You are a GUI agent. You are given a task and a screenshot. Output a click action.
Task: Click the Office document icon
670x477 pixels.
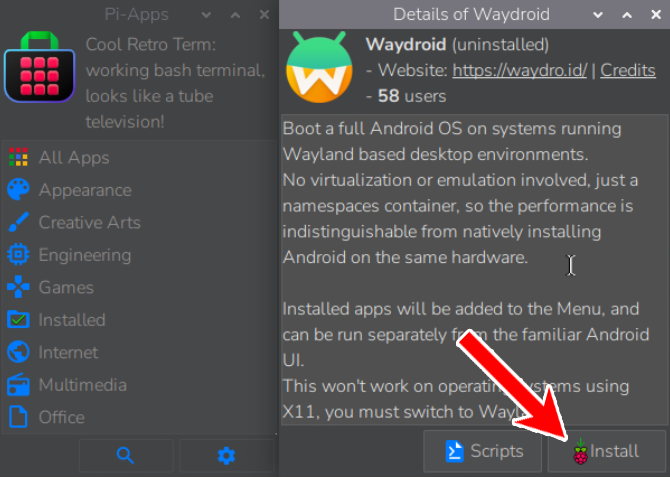(18, 417)
